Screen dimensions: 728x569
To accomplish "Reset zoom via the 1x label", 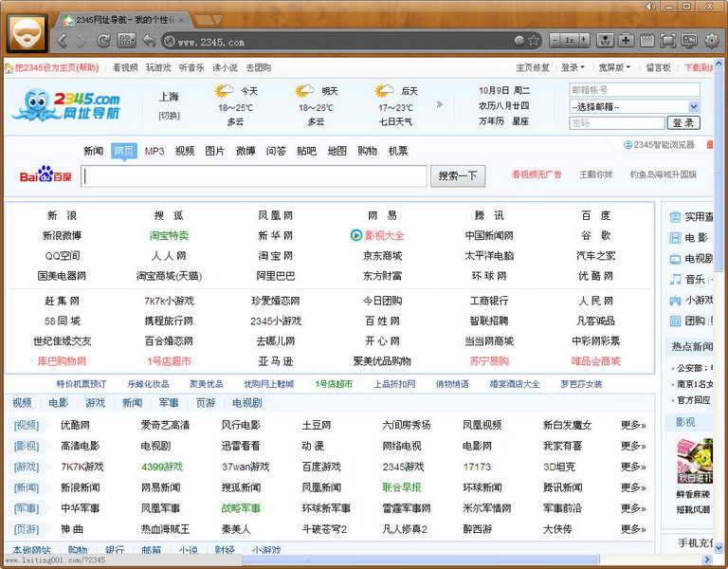I will coord(570,41).
